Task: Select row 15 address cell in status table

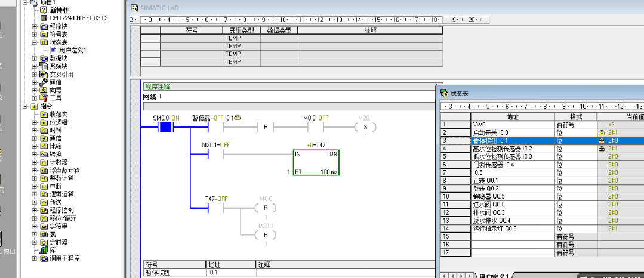Action: [513, 236]
